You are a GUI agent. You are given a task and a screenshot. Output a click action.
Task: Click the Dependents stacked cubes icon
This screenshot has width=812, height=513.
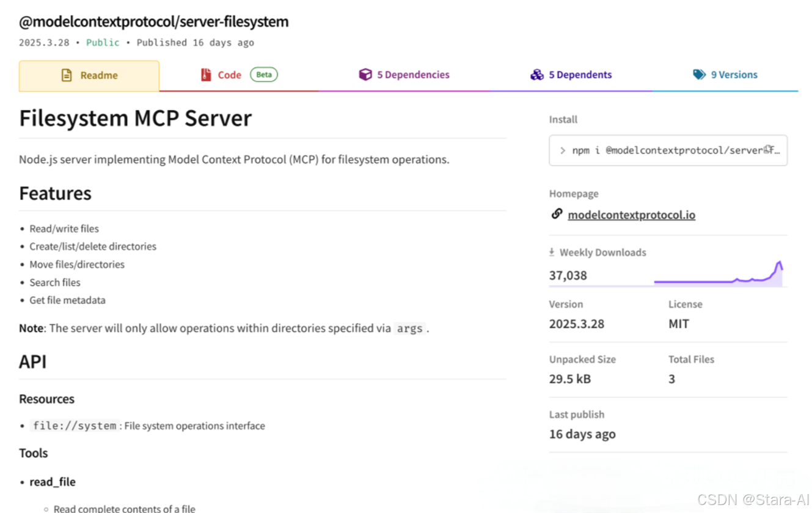[x=537, y=75]
